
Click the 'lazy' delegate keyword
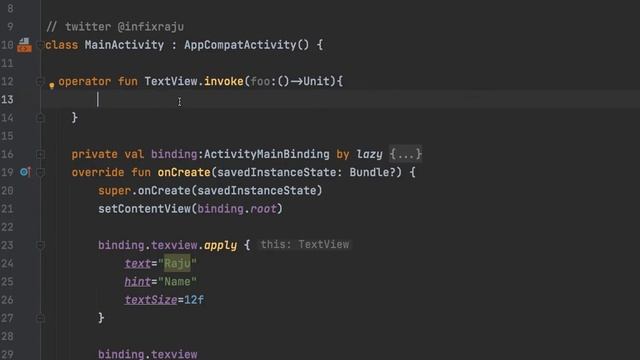(369, 154)
